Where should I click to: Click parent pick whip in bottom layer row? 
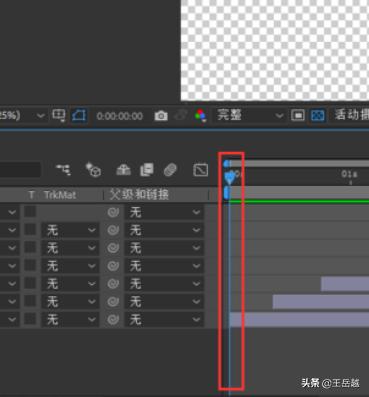(x=113, y=319)
